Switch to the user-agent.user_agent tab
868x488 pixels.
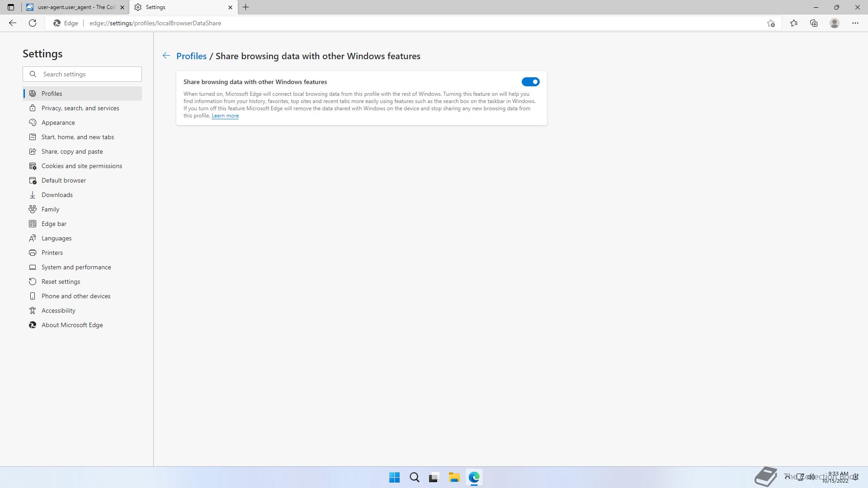72,7
